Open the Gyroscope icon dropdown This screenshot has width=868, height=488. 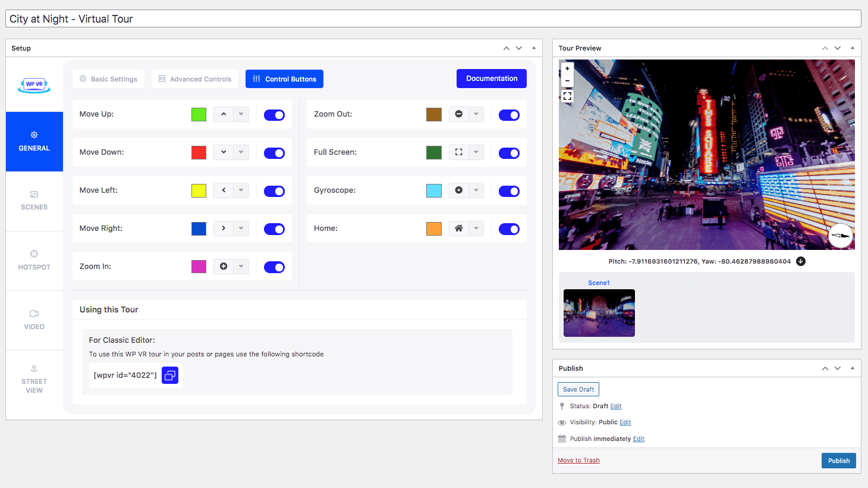pos(476,190)
